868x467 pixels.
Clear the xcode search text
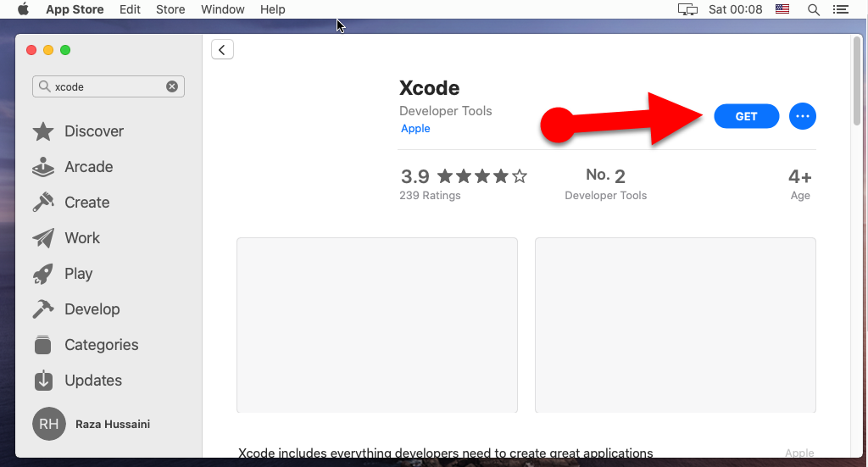(x=172, y=86)
